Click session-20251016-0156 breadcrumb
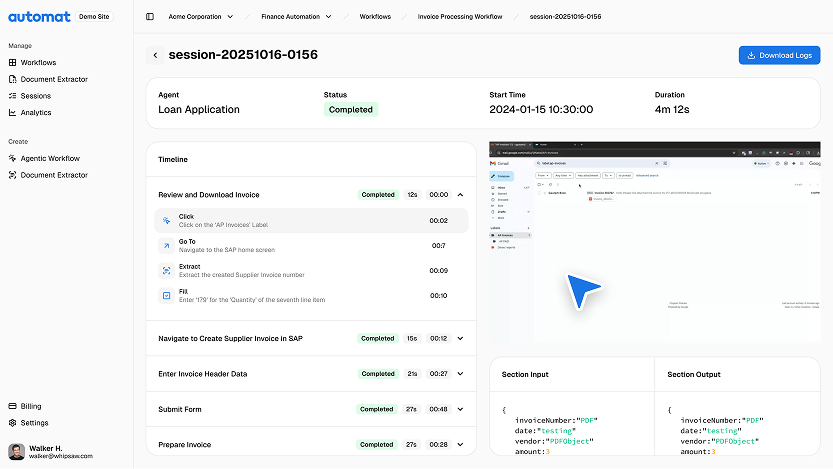Screen dimensions: 833x469 click(x=565, y=16)
